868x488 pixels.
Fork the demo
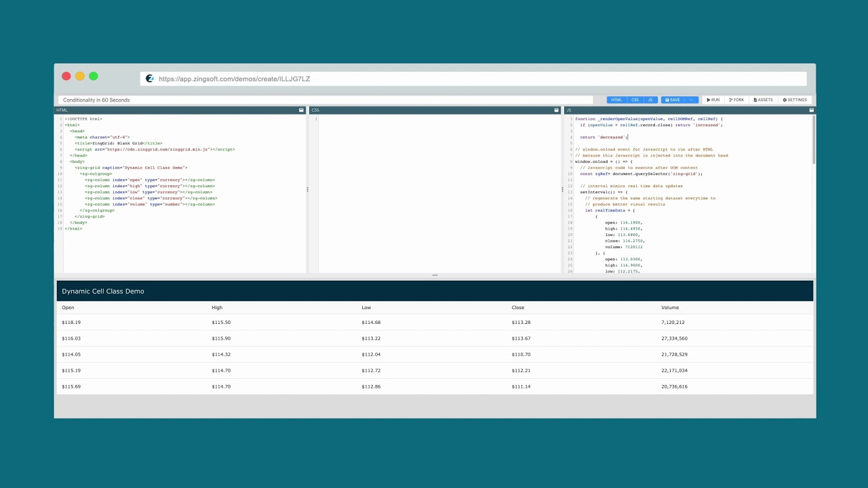[736, 100]
